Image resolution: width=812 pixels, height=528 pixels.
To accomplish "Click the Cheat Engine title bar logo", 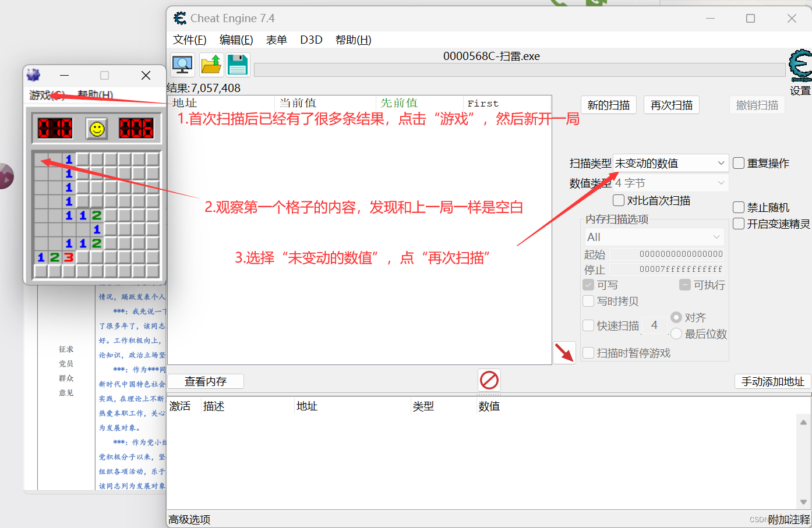I will tap(180, 18).
